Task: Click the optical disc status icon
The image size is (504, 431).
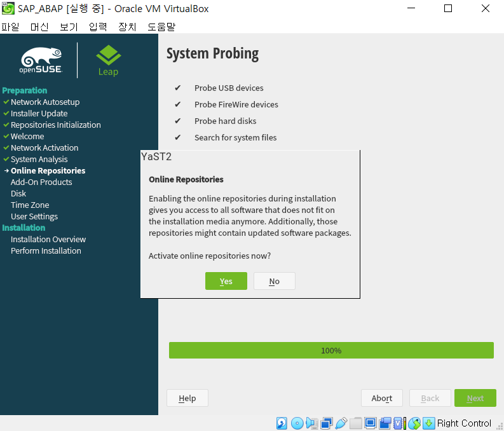Action: 297,423
